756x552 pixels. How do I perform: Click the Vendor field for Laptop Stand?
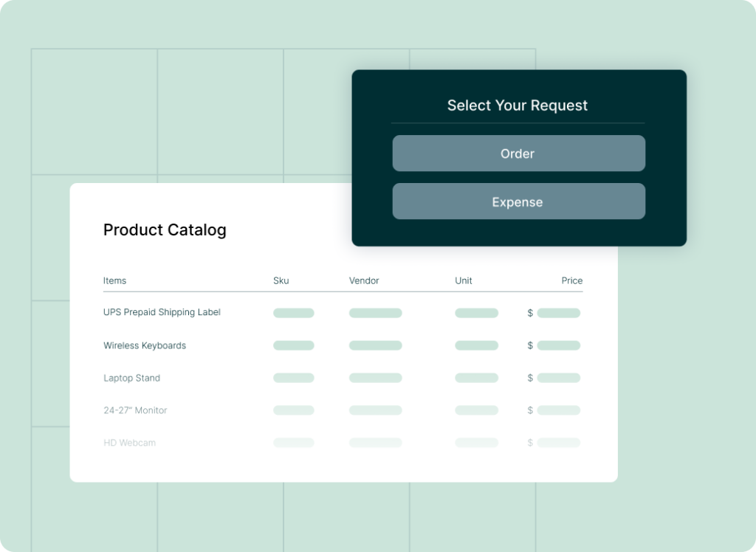point(375,378)
